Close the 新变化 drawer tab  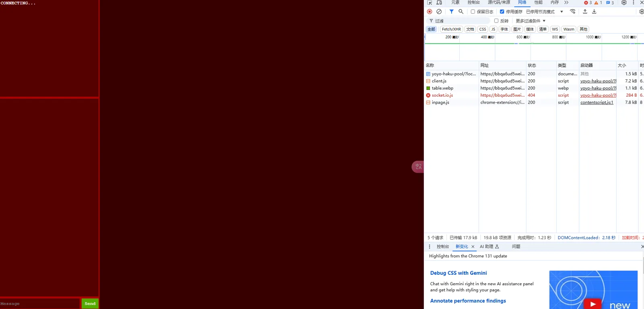point(473,247)
